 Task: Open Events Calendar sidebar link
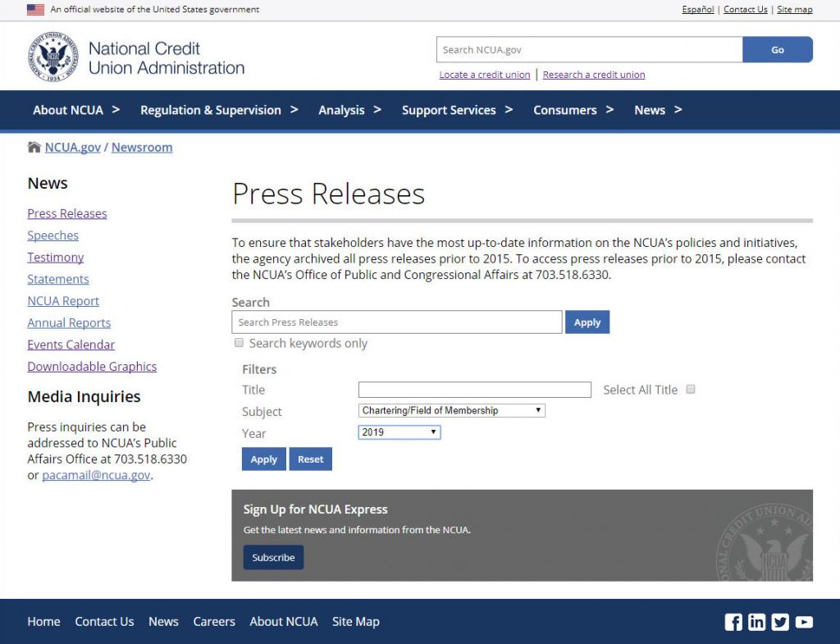click(x=71, y=345)
